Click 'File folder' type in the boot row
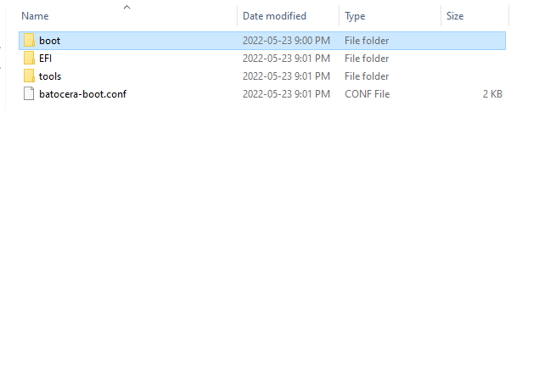The width and height of the screenshot is (550, 392). point(367,41)
